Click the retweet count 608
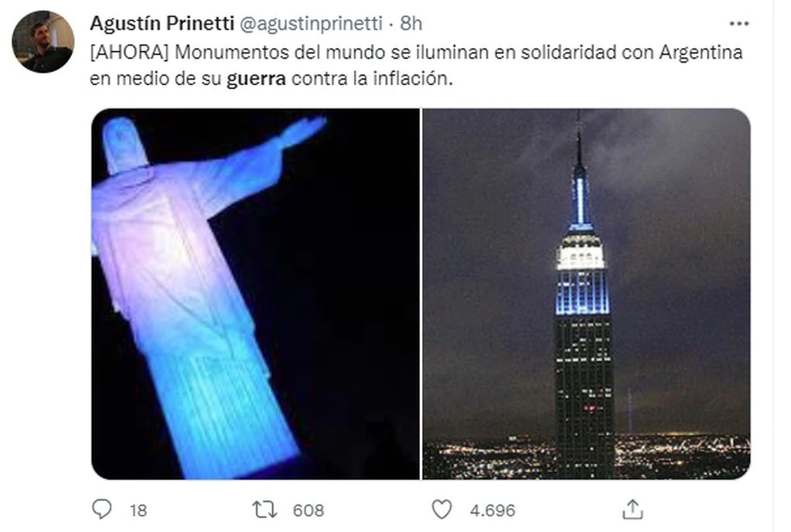Screen dimensions: 791x532 309,510
